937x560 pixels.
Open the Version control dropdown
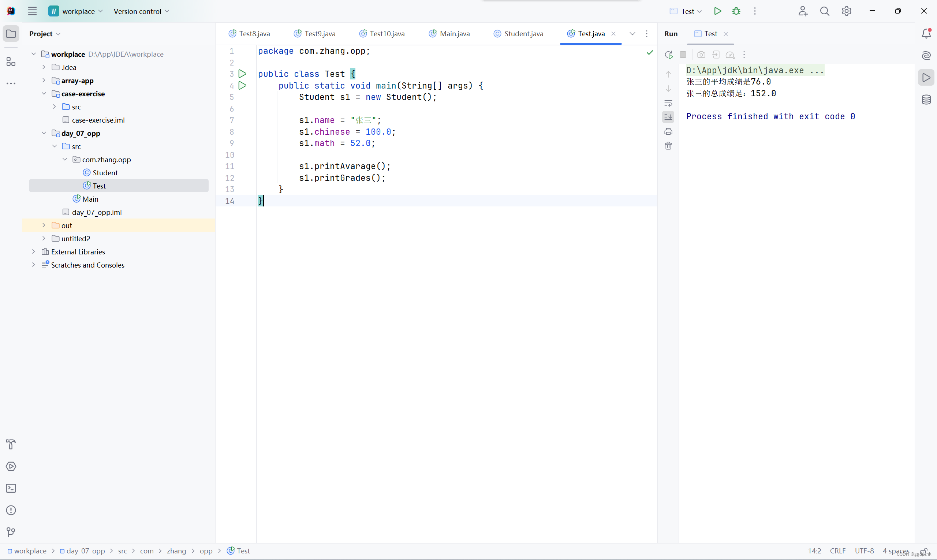141,11
